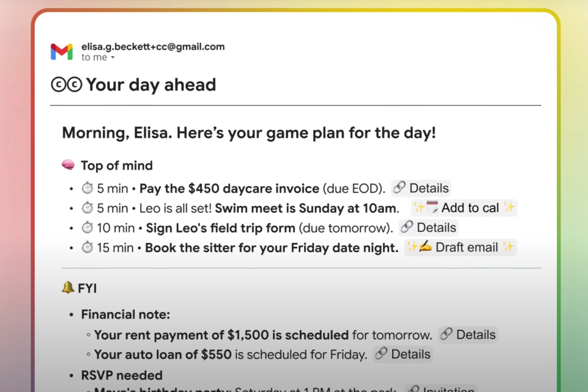Open Details for the daycare invoice
This screenshot has height=392, width=588.
pyautogui.click(x=421, y=188)
